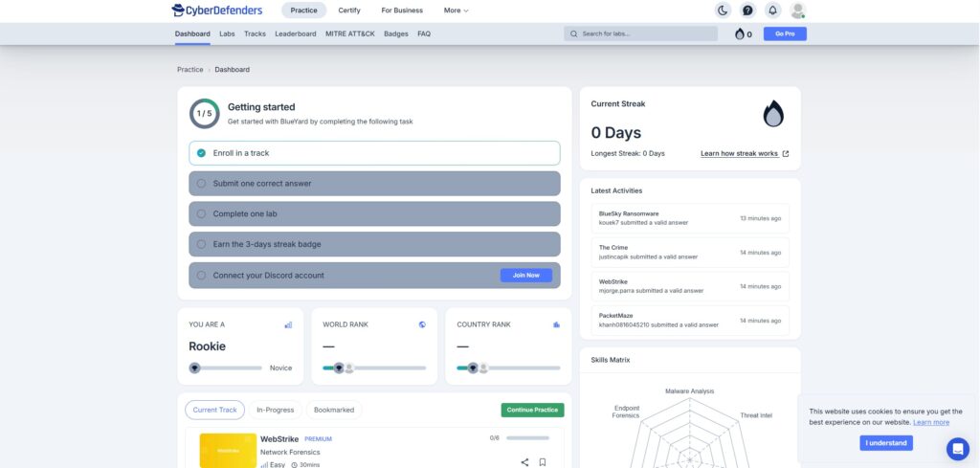The image size is (980, 468).
Task: Share the WebStrike lab
Action: pyautogui.click(x=524, y=462)
